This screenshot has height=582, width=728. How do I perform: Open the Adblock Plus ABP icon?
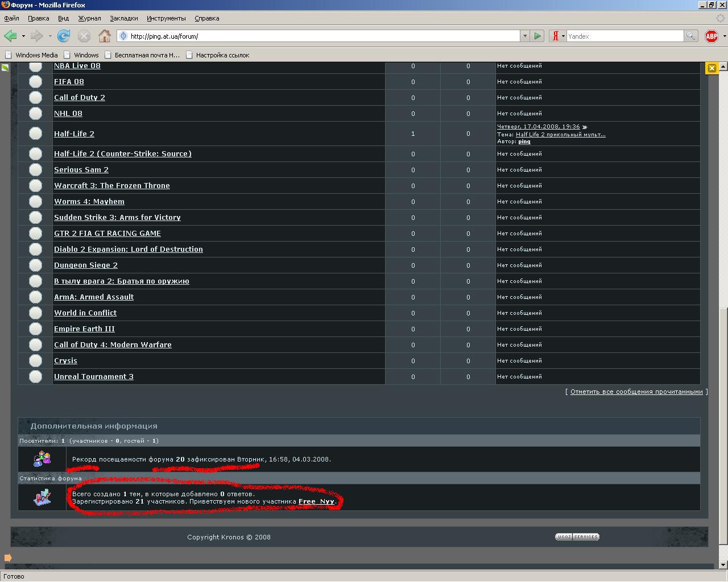click(712, 36)
